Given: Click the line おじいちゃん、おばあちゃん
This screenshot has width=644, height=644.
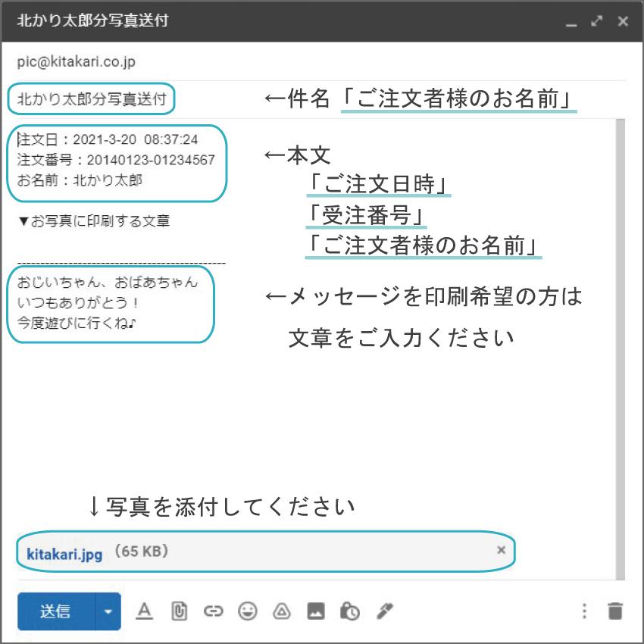Looking at the screenshot, I should [x=108, y=282].
